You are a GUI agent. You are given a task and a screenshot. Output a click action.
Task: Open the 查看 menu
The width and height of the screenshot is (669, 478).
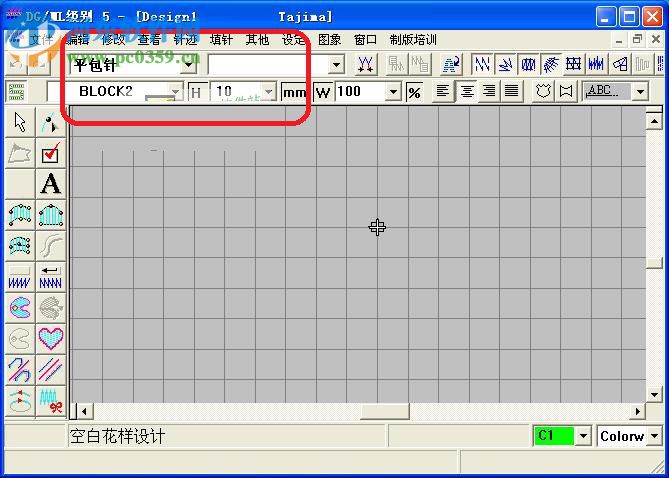point(149,39)
